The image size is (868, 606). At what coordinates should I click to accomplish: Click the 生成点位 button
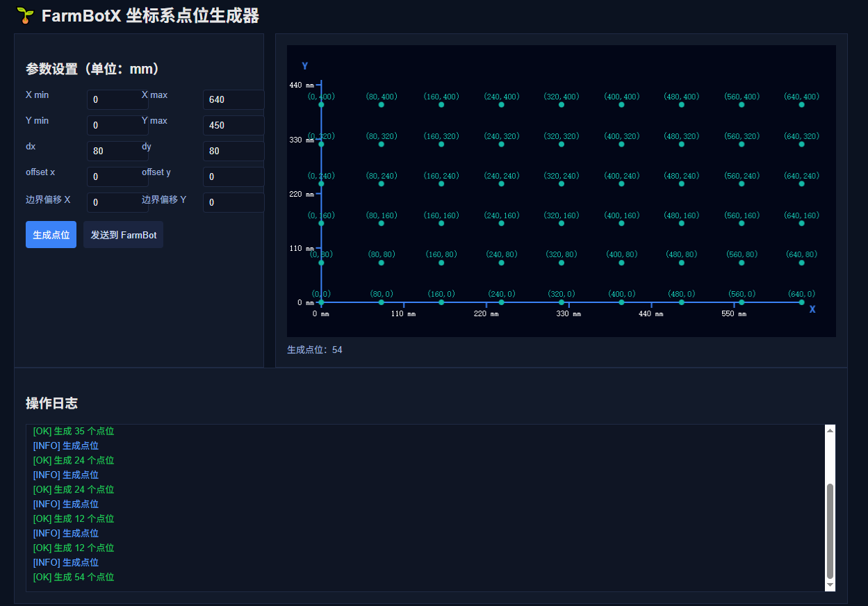pyautogui.click(x=51, y=235)
